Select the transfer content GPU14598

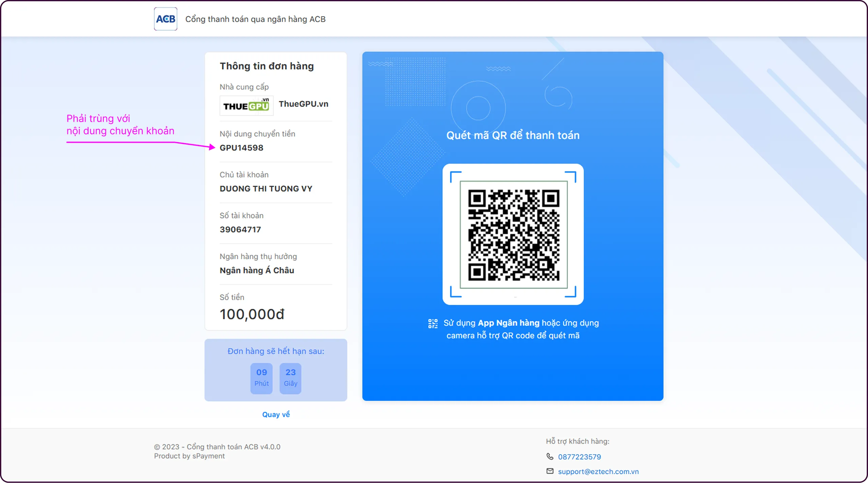pyautogui.click(x=241, y=148)
